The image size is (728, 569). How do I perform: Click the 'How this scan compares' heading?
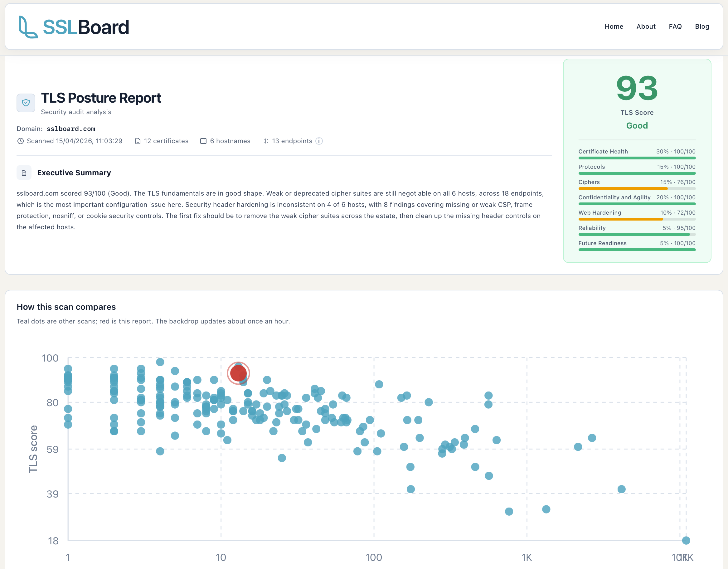coord(66,307)
